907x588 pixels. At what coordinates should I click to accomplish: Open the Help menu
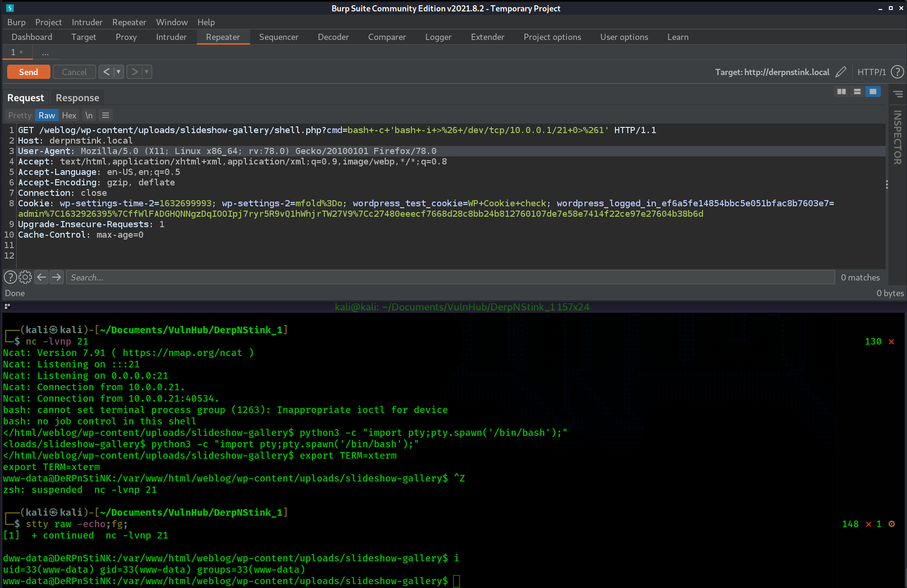point(206,22)
